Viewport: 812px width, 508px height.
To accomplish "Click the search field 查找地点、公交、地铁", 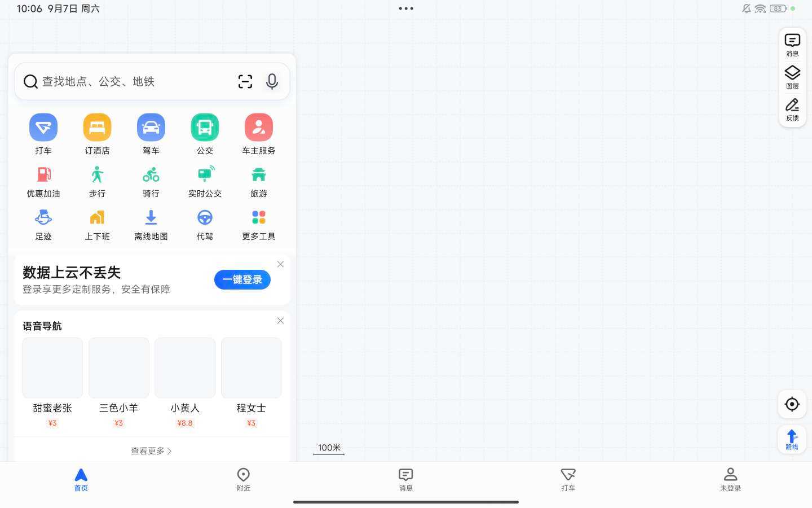I will [x=152, y=81].
